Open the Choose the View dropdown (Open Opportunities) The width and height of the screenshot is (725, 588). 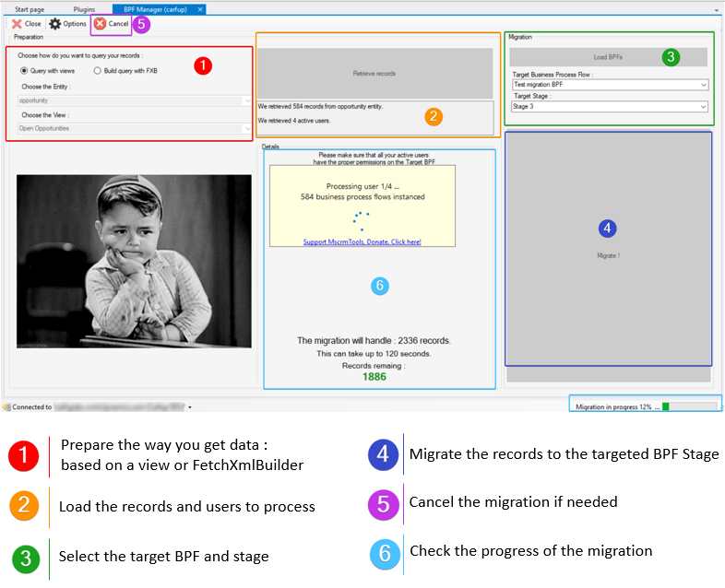tap(135, 128)
